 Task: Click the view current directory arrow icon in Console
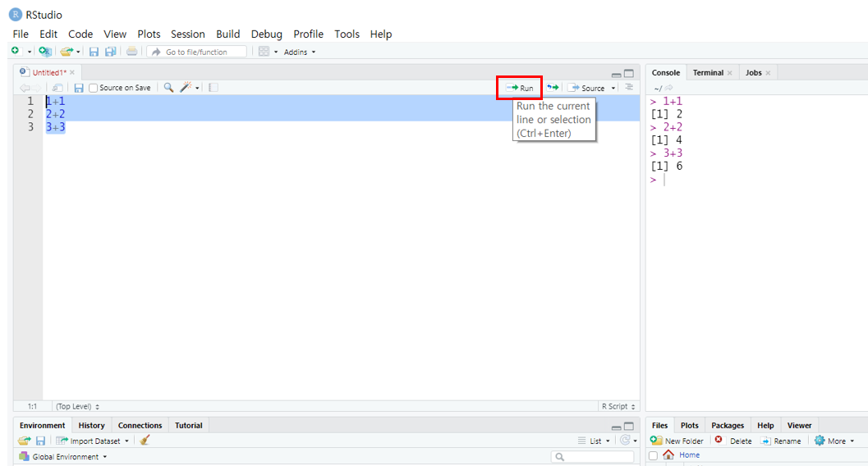point(668,88)
